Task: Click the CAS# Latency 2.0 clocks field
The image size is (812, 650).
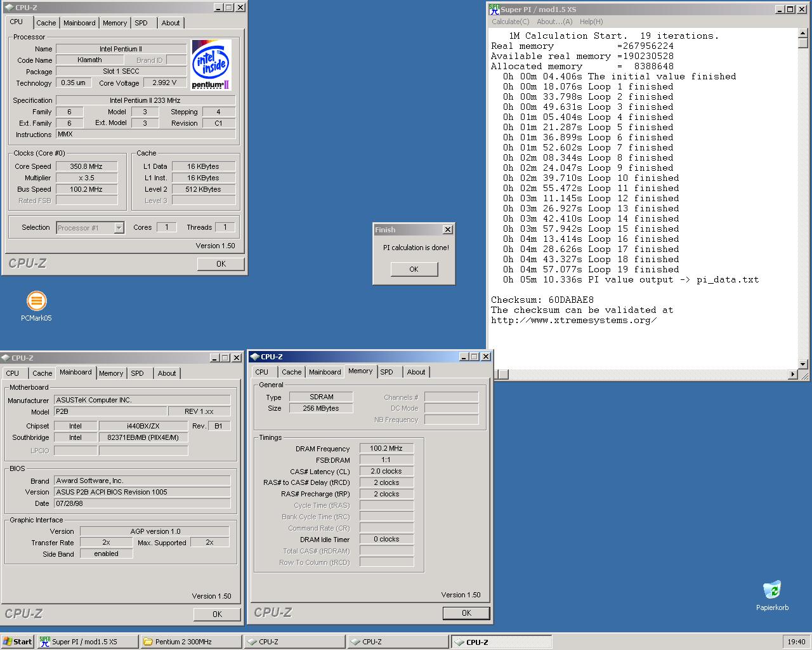Action: (386, 471)
